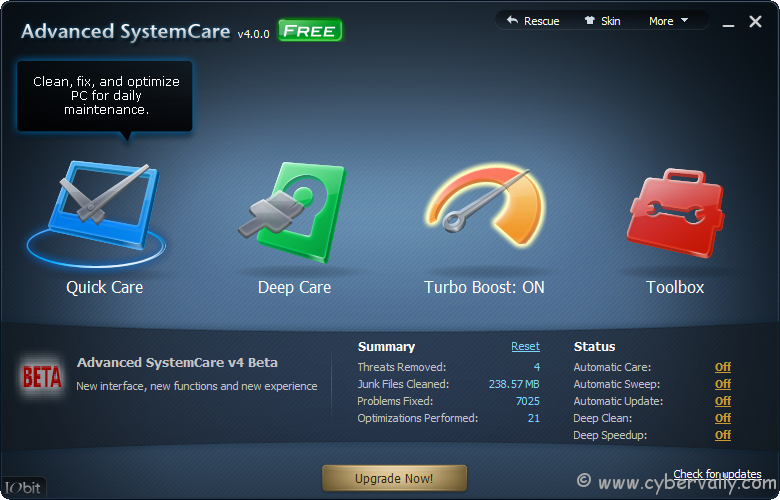Image resolution: width=780 pixels, height=500 pixels.
Task: Toggle Deep Clean Off link
Action: (x=723, y=418)
